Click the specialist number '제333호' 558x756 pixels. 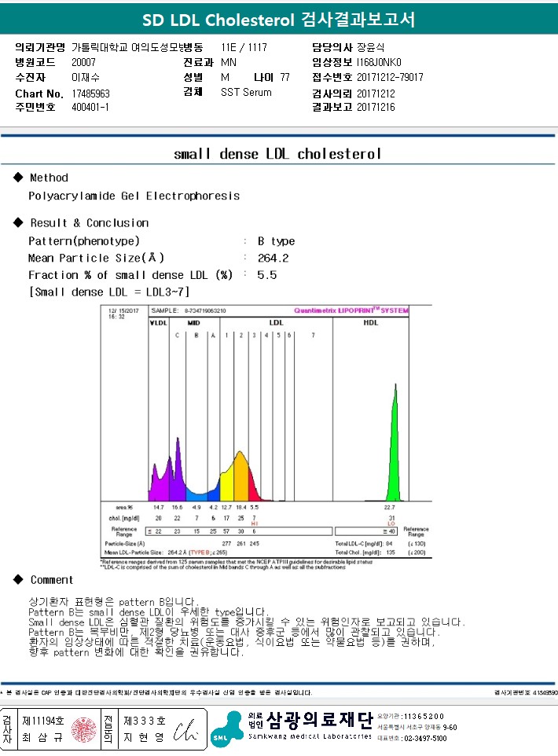[x=145, y=721]
